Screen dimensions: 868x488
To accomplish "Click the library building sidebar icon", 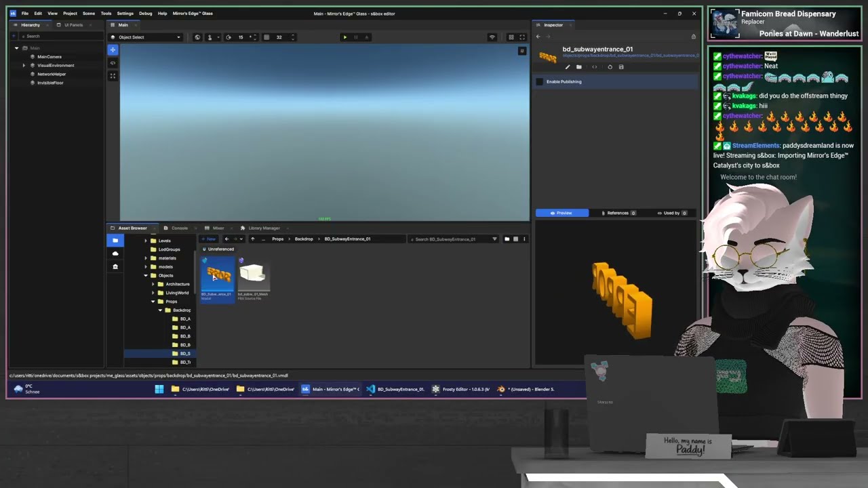I will (x=115, y=266).
